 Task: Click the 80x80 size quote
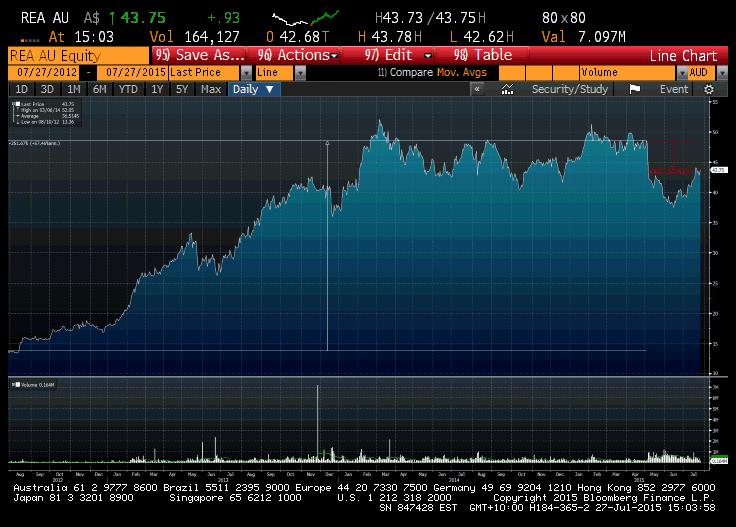[564, 18]
